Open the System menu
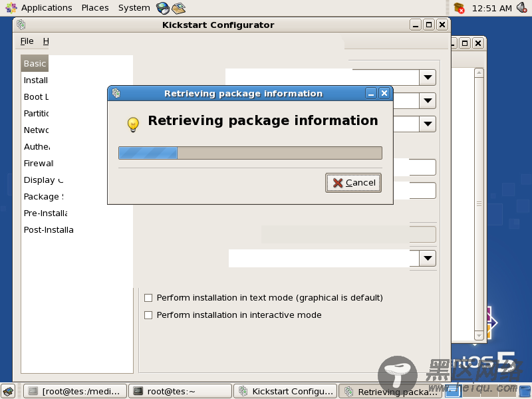 click(134, 8)
